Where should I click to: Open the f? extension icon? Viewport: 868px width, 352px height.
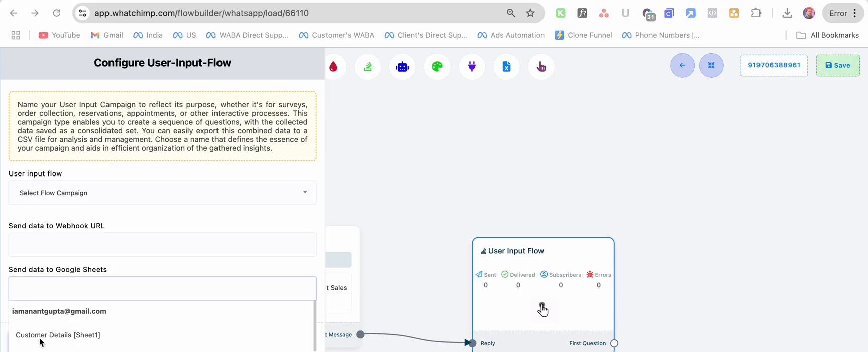point(582,13)
